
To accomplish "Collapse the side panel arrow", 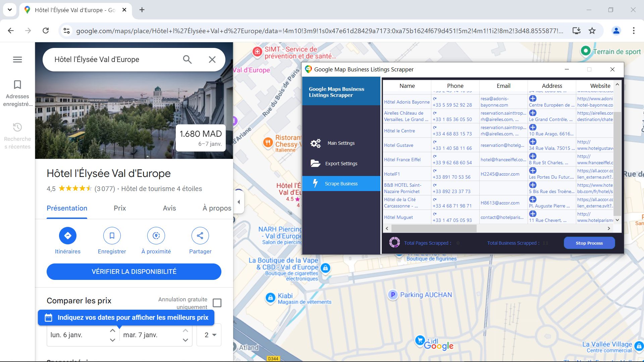I will tap(238, 202).
